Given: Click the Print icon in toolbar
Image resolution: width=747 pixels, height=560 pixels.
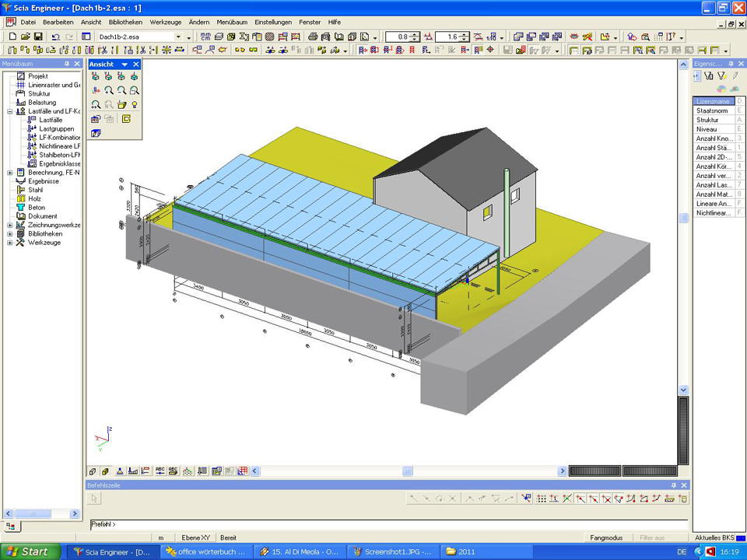Looking at the screenshot, I should pyautogui.click(x=313, y=37).
